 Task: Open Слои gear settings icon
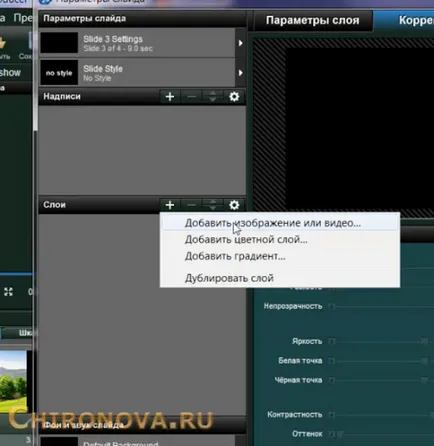click(234, 205)
